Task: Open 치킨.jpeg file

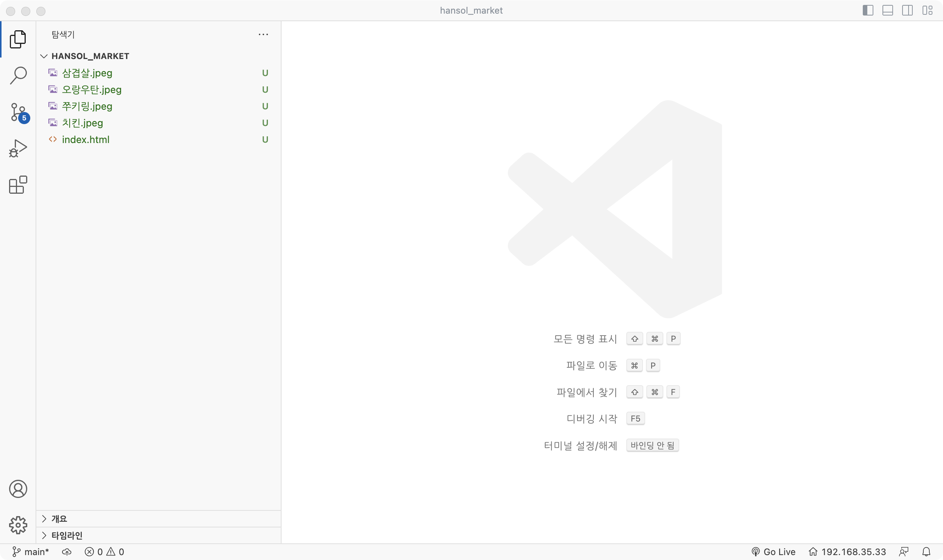Action: point(159,123)
